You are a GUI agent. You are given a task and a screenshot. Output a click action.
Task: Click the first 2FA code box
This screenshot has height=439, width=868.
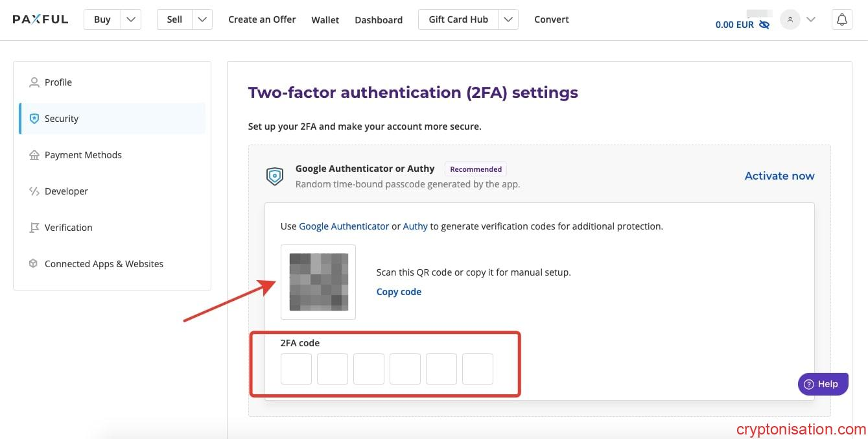point(296,369)
